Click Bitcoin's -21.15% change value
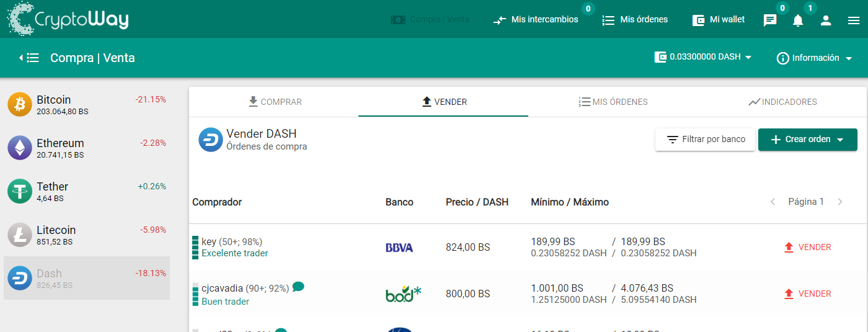The height and width of the screenshot is (332, 868). tap(151, 99)
